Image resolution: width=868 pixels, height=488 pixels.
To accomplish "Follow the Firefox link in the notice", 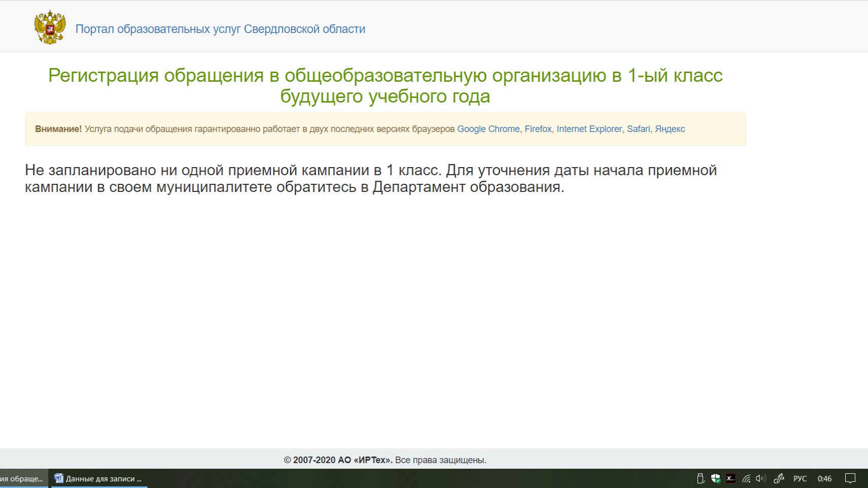I will coord(538,129).
